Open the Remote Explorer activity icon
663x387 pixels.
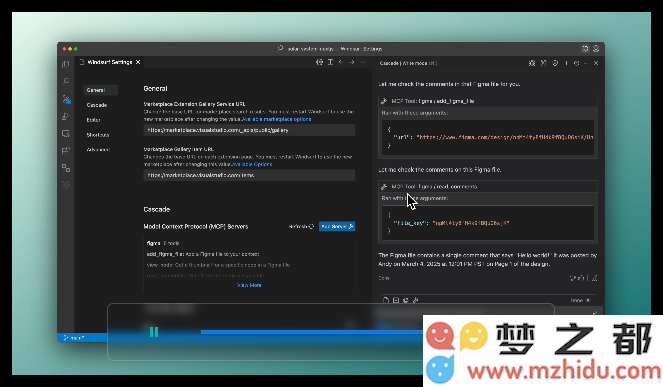coord(66,134)
